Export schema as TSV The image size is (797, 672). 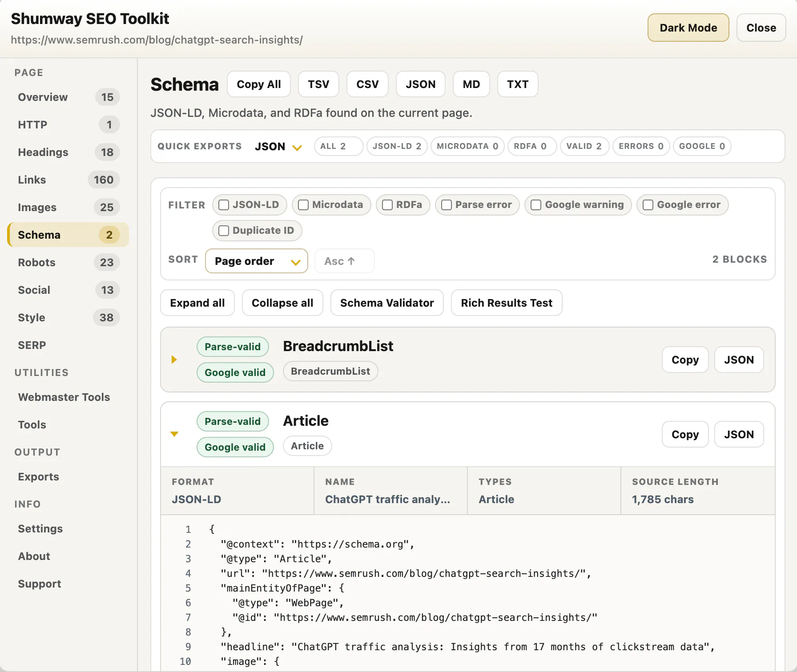[x=318, y=84]
